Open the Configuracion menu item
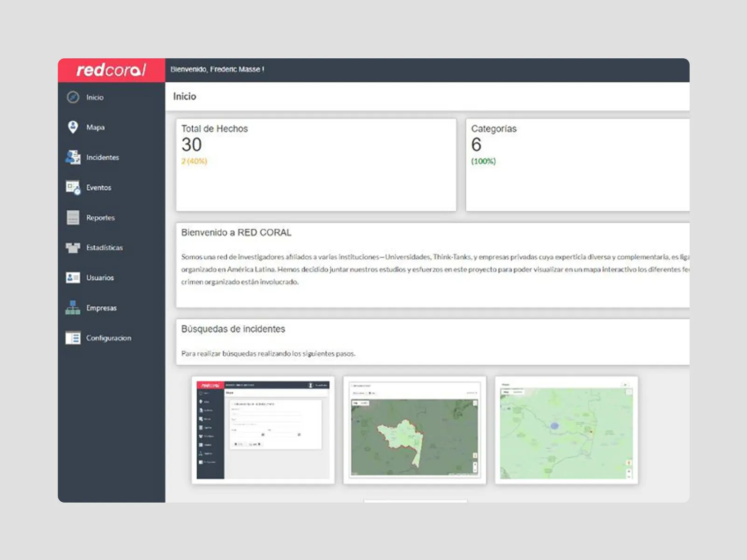Image resolution: width=747 pixels, height=560 pixels. (x=108, y=338)
